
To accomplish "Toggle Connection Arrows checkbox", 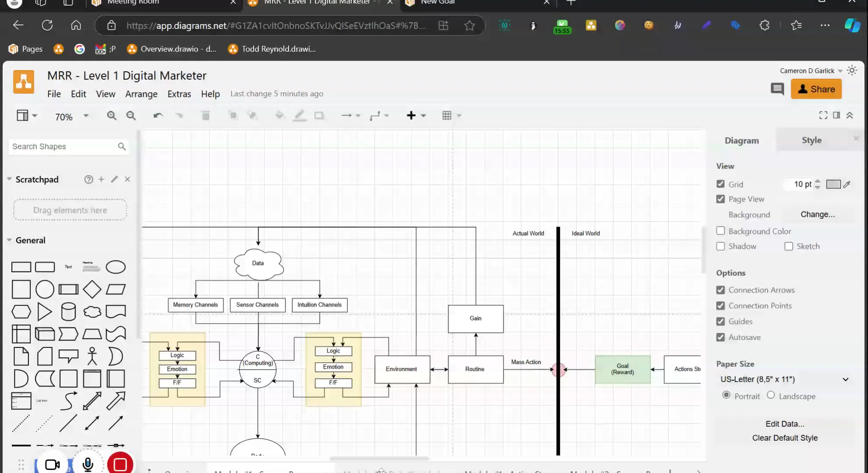I will click(720, 290).
